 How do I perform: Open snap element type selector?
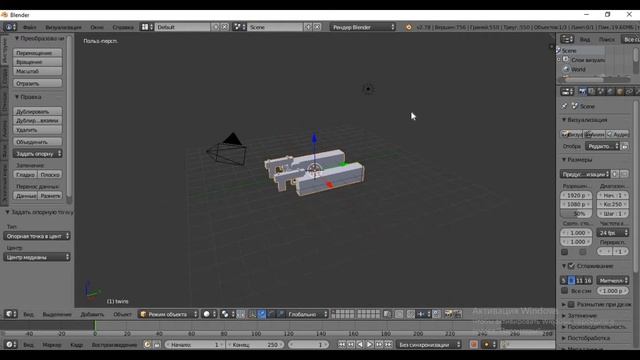[x=424, y=314]
